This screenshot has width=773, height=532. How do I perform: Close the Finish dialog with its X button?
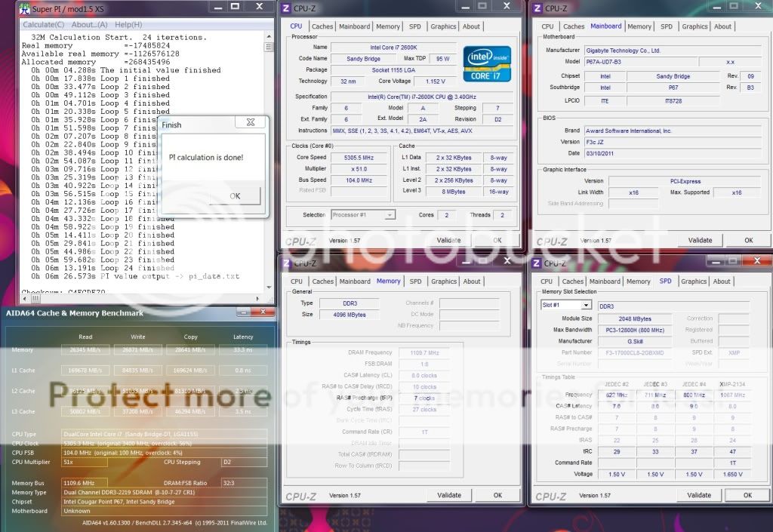[x=251, y=122]
